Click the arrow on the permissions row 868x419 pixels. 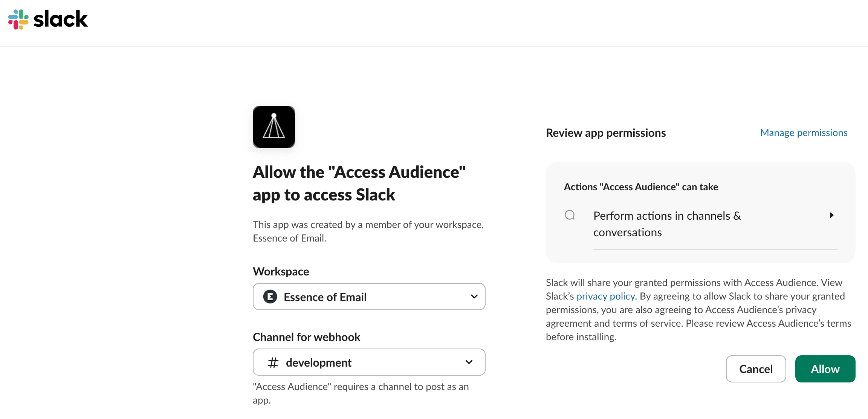832,215
